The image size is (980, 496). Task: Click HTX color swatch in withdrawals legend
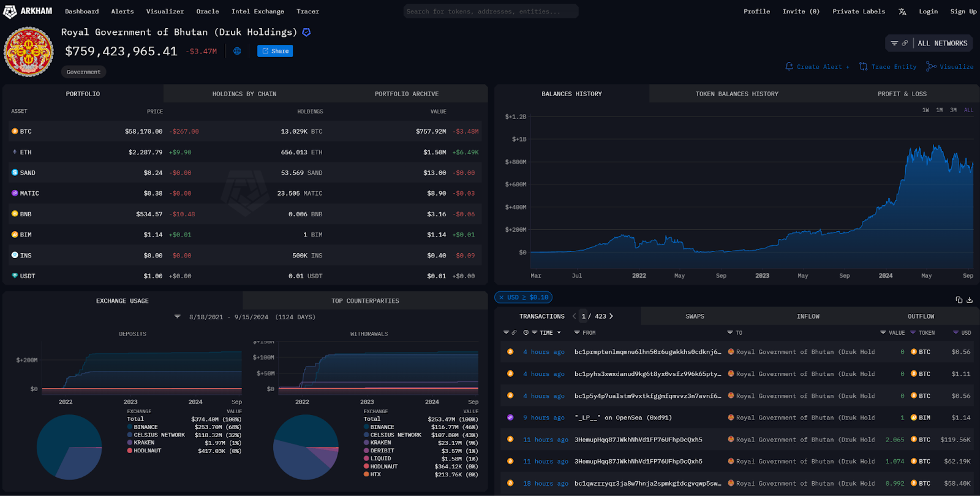(x=366, y=474)
